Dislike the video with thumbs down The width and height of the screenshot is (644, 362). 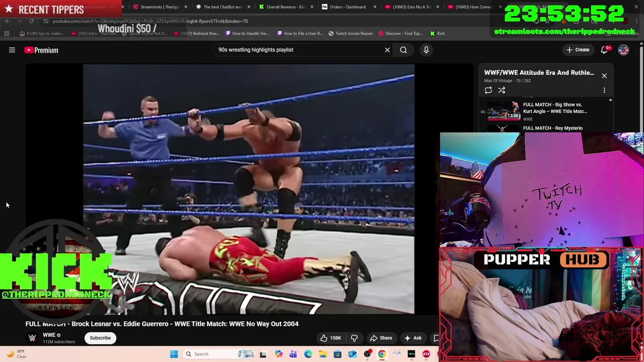click(x=354, y=338)
